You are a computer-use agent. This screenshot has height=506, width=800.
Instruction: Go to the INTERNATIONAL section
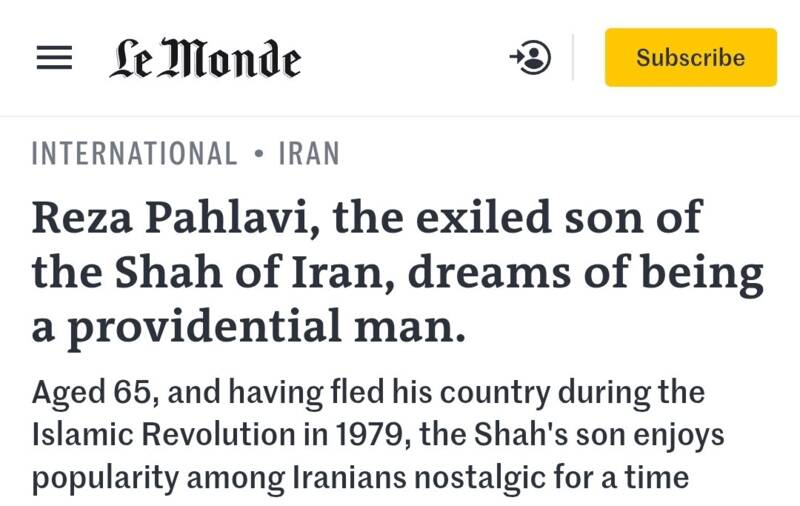(x=135, y=154)
